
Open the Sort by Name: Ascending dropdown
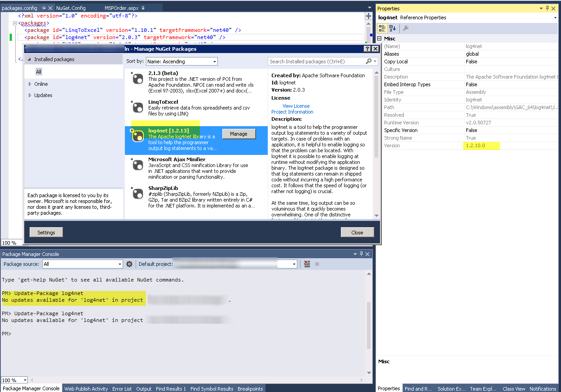coord(215,62)
